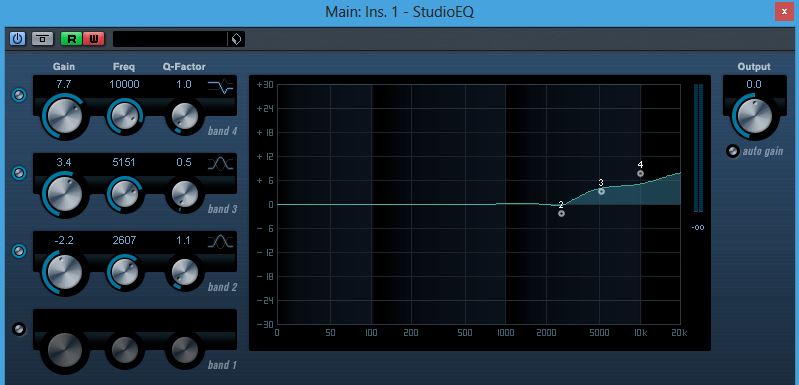Click the band 2 Freq knob
This screenshot has width=799, height=385.
[124, 272]
